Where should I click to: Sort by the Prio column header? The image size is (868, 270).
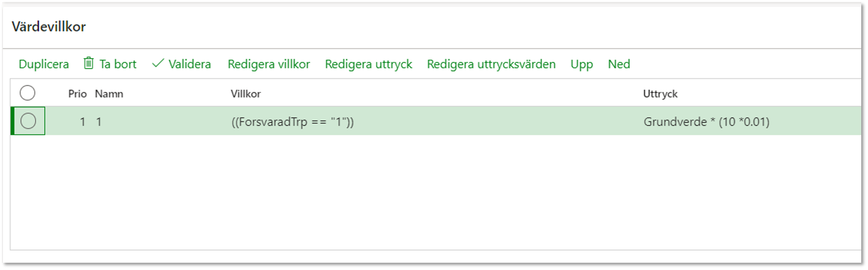tap(77, 94)
